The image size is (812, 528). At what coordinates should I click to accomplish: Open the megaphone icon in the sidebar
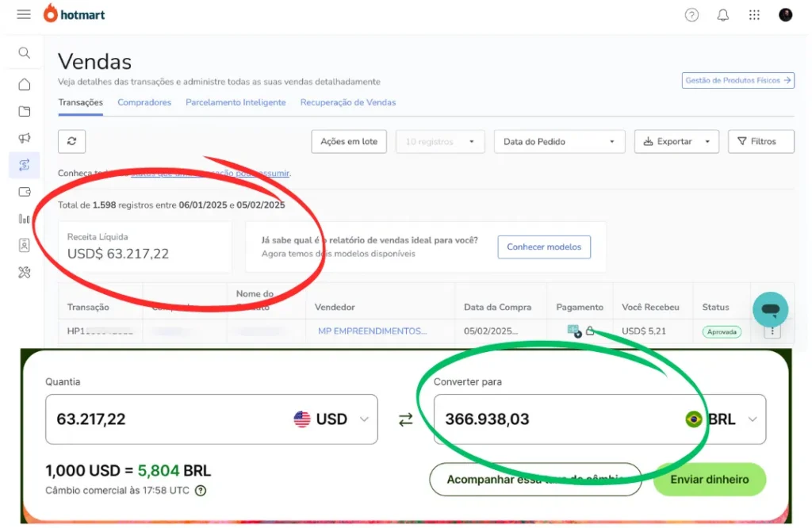25,138
